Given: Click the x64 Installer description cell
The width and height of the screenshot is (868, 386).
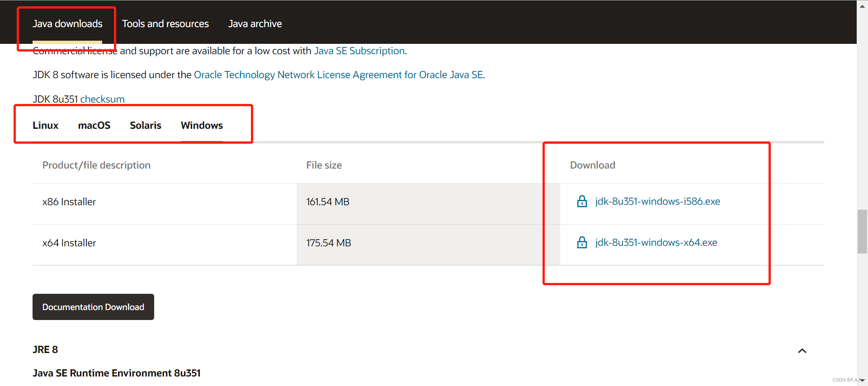Looking at the screenshot, I should click(x=165, y=245).
